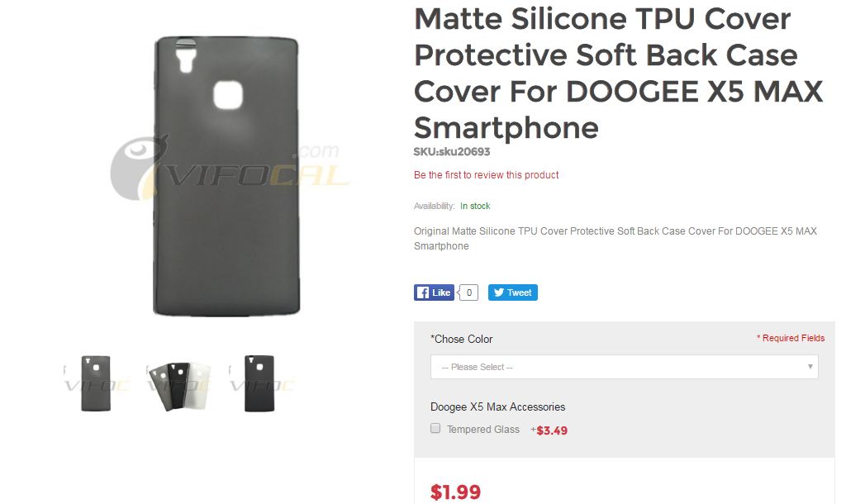846x504 pixels.
Task: Click the Twitter bird icon
Action: (499, 292)
